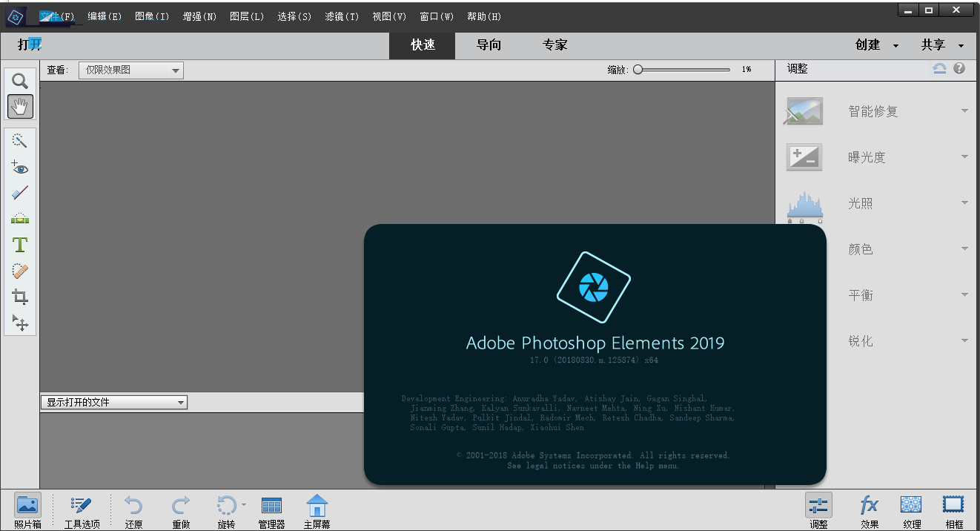Expand the Color (颜色) section
This screenshot has width=980, height=531.
(x=964, y=249)
